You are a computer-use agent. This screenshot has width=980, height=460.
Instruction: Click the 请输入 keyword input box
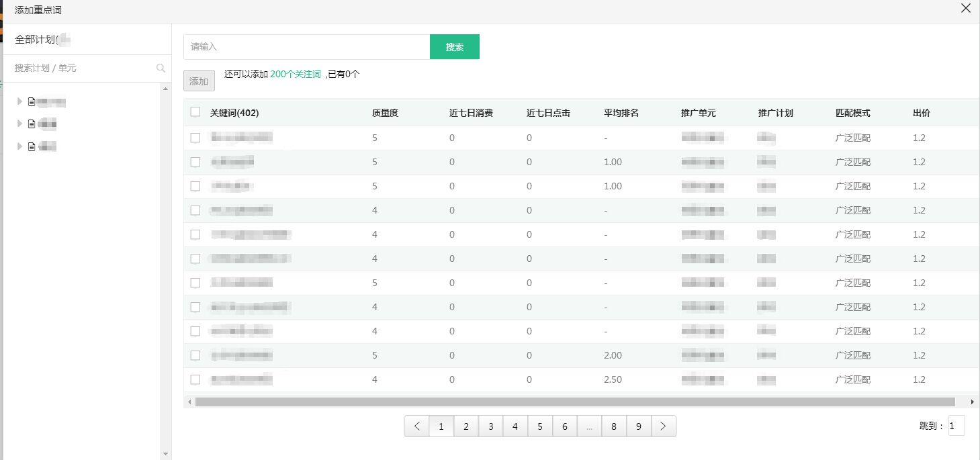coord(306,47)
